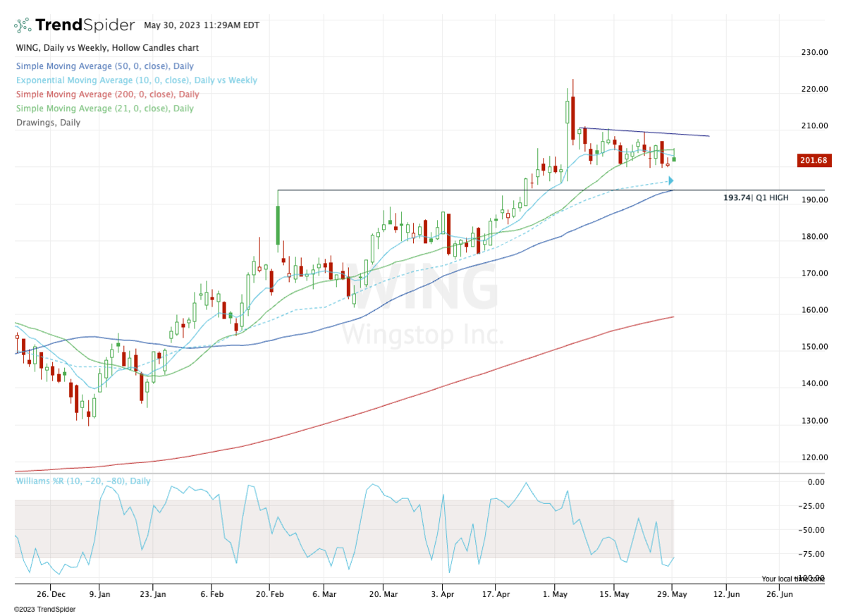The image size is (846, 616).
Task: Select the WING Daily vs Weekly chart title
Action: click(107, 48)
